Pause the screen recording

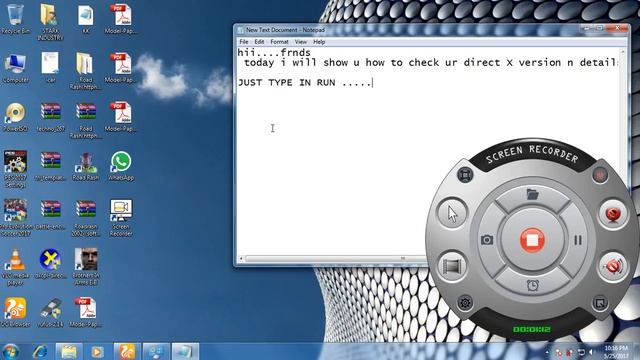578,240
